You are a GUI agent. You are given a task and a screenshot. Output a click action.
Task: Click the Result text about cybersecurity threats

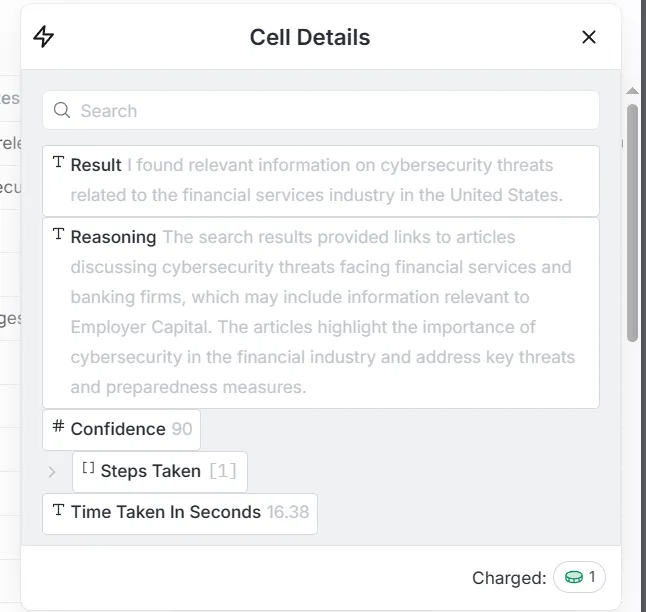[x=316, y=180]
